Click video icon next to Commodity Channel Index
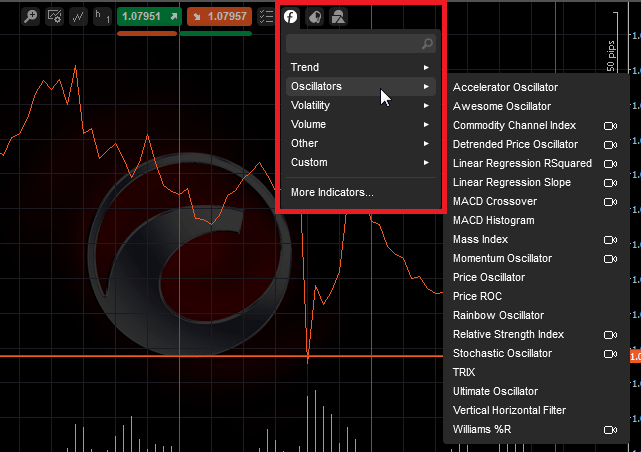 (x=610, y=126)
